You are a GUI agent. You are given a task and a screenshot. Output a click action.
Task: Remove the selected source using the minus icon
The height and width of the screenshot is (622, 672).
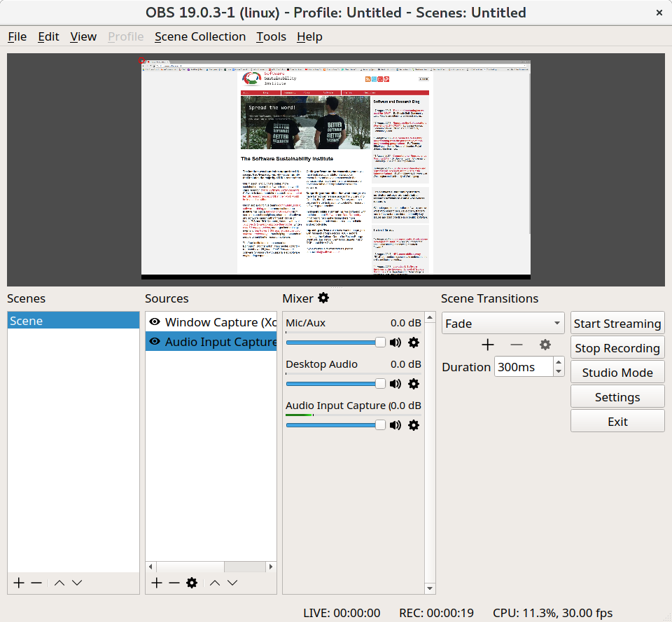pos(174,582)
